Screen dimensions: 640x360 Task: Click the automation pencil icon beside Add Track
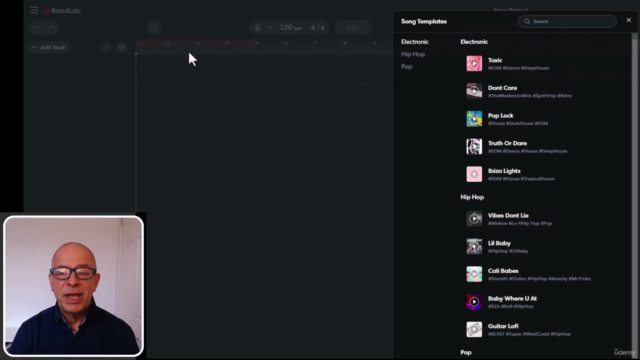pyautogui.click(x=106, y=47)
